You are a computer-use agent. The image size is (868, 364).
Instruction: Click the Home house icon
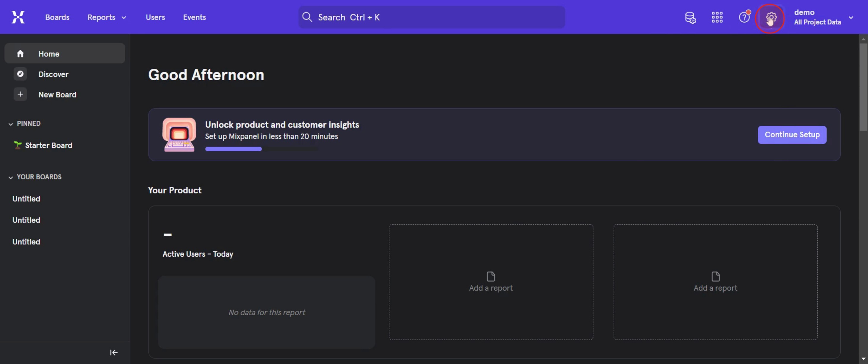20,54
